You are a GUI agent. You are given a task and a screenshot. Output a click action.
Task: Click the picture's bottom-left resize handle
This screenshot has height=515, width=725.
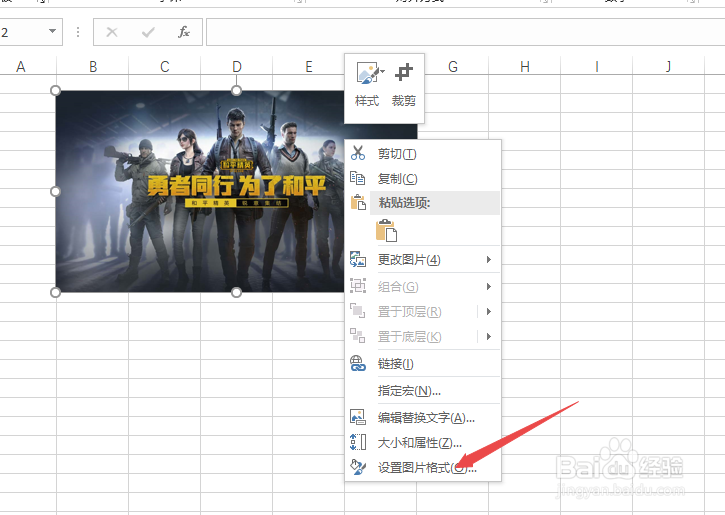[55, 292]
